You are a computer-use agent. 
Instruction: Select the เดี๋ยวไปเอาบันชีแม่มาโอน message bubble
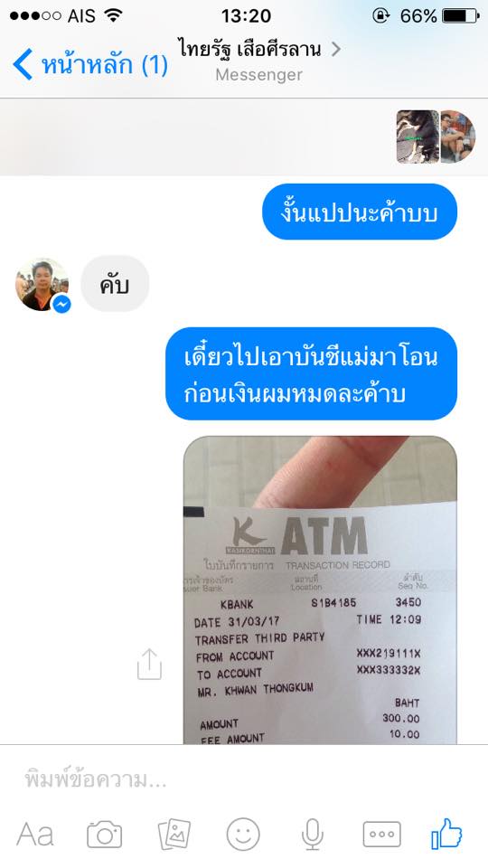[x=312, y=373]
